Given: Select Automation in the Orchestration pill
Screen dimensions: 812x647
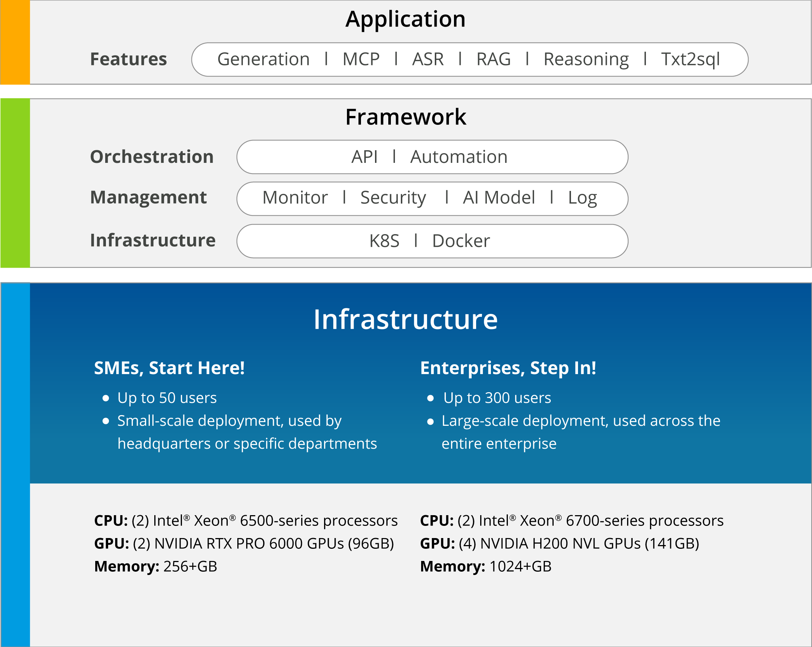Looking at the screenshot, I should pyautogui.click(x=459, y=157).
